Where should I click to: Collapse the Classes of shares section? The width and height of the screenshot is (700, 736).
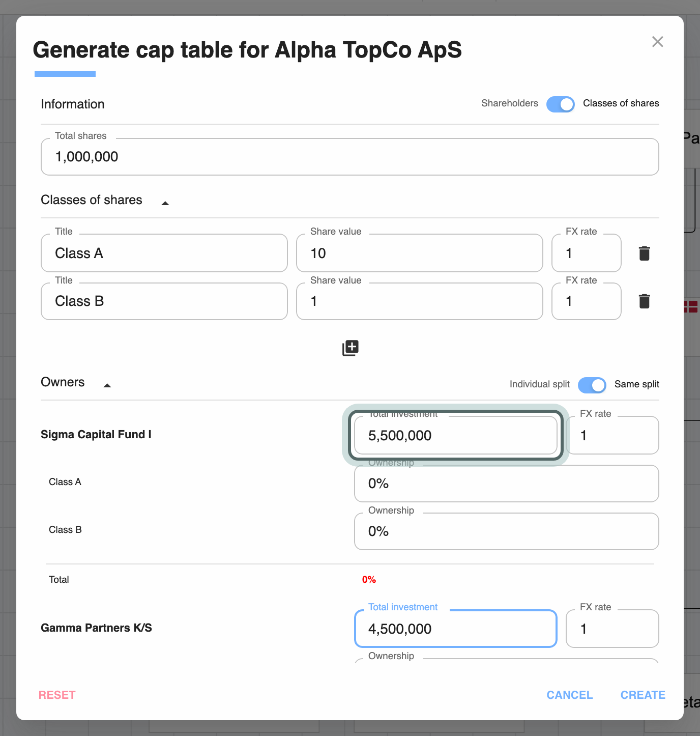(x=165, y=203)
